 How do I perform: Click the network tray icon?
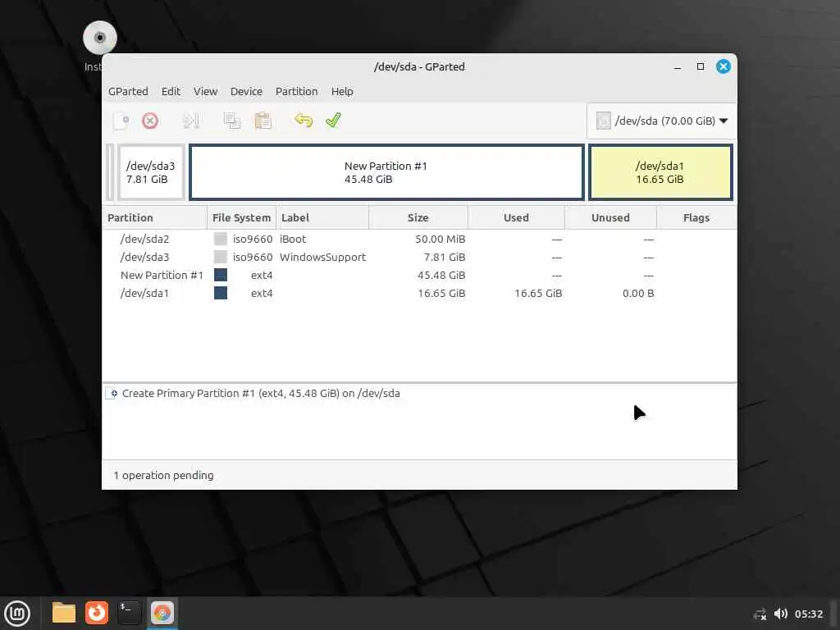click(760, 614)
